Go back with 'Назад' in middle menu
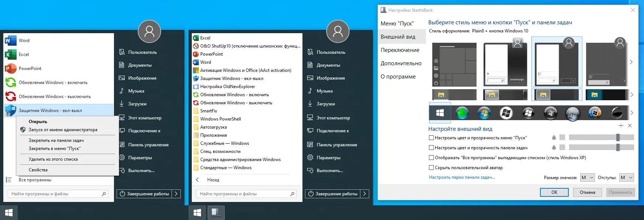 tap(213, 180)
